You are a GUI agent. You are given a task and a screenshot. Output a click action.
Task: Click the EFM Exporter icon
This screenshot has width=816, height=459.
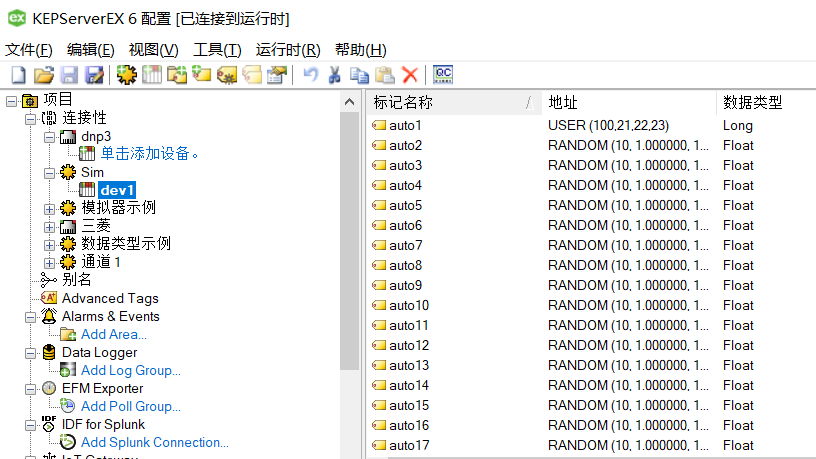[x=49, y=388]
